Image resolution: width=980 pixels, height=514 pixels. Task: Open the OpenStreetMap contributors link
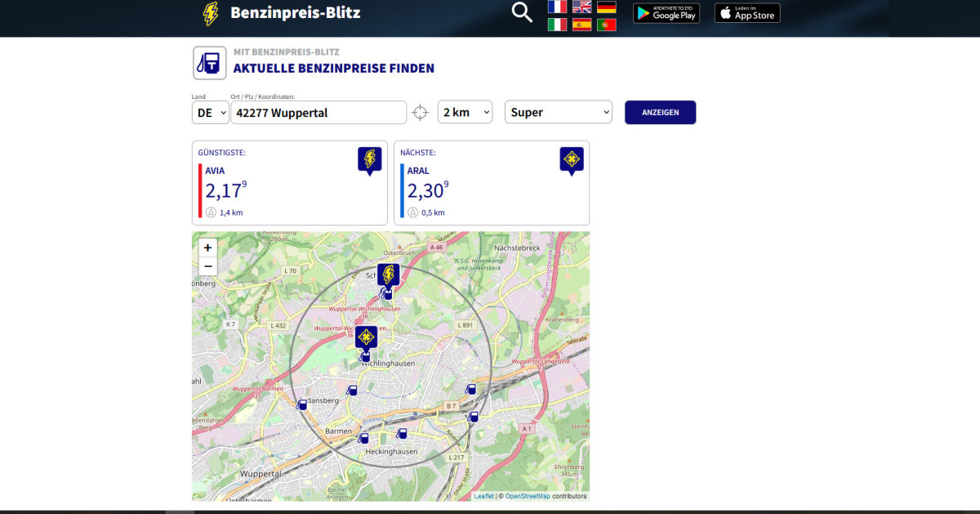(x=528, y=496)
